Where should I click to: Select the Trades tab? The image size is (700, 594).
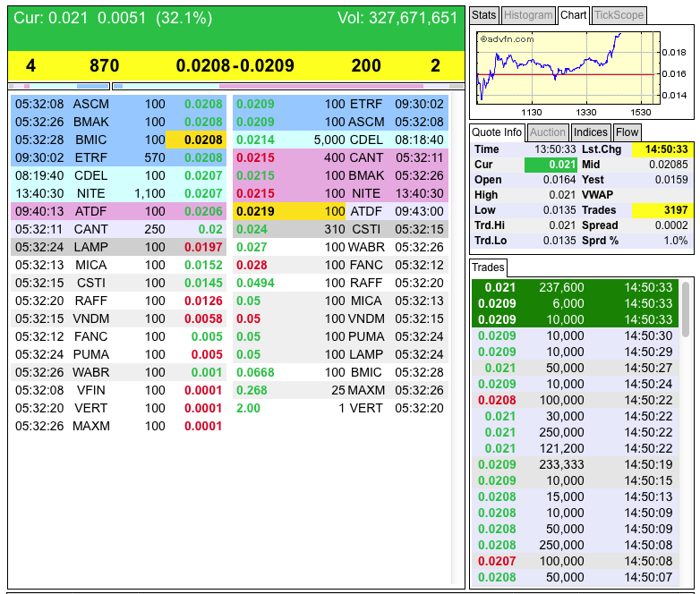(488, 267)
